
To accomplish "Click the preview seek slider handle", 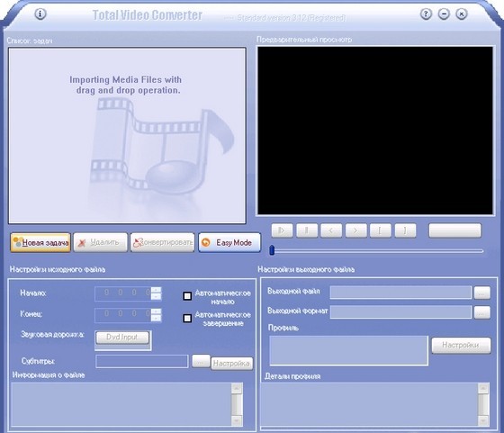I will tap(272, 250).
